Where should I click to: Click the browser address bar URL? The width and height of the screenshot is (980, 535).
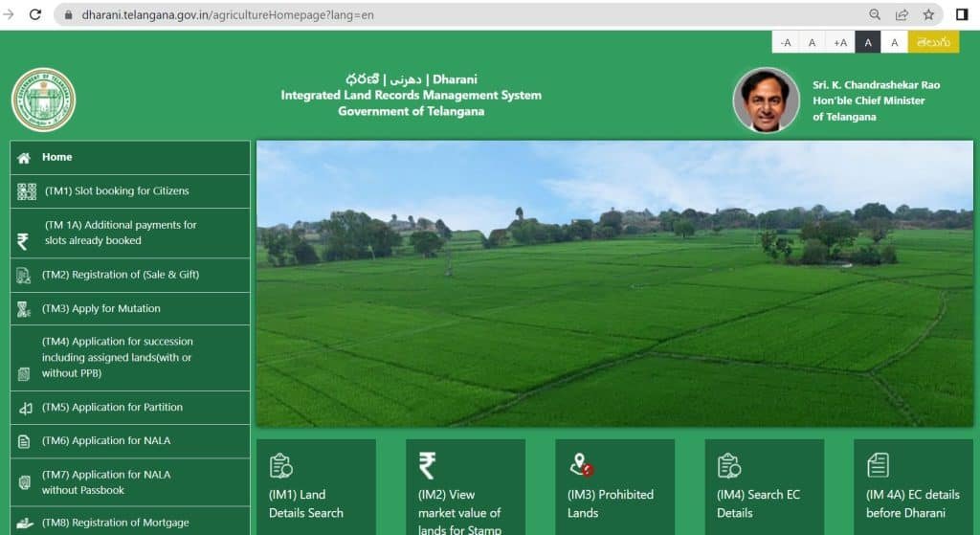tap(228, 15)
